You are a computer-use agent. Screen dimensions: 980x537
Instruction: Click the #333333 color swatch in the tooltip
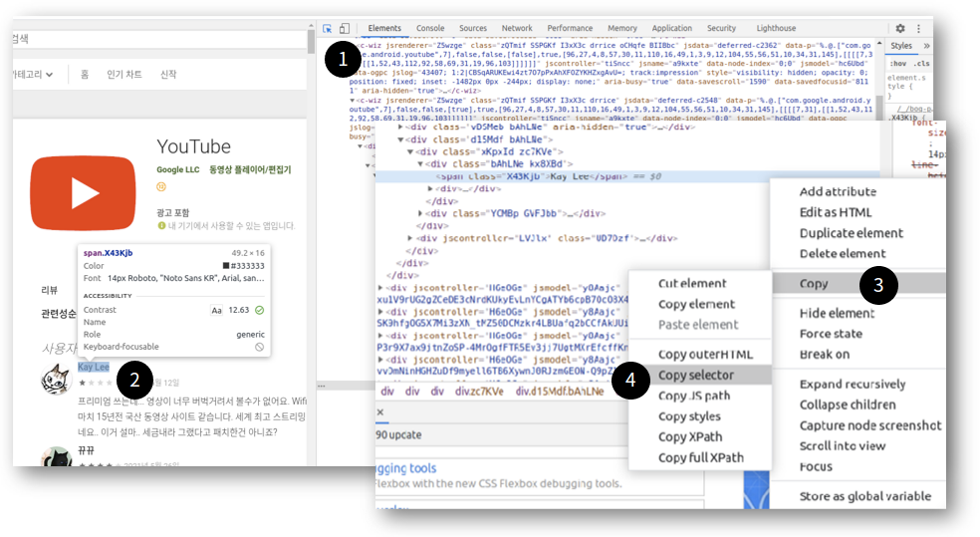click(226, 266)
